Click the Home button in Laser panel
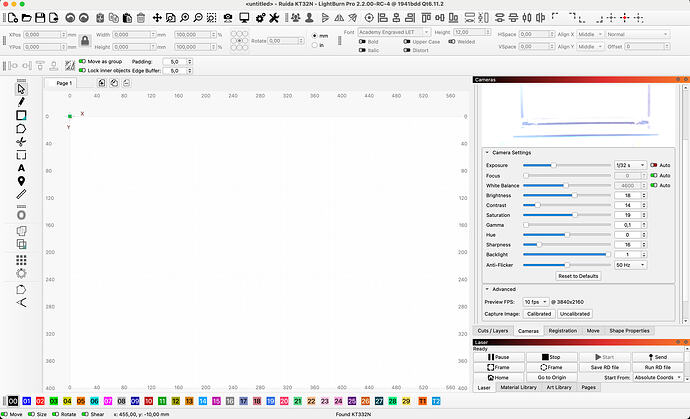690x419 pixels. click(499, 378)
